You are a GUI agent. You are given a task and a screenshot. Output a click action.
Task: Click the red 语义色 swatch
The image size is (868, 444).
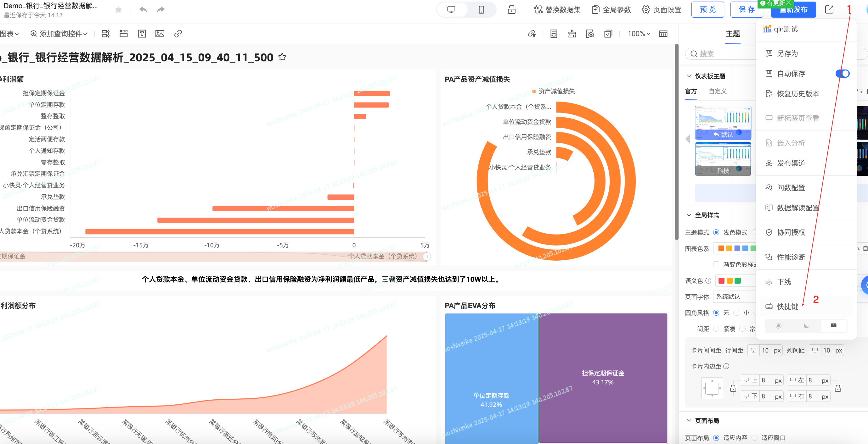(x=721, y=281)
